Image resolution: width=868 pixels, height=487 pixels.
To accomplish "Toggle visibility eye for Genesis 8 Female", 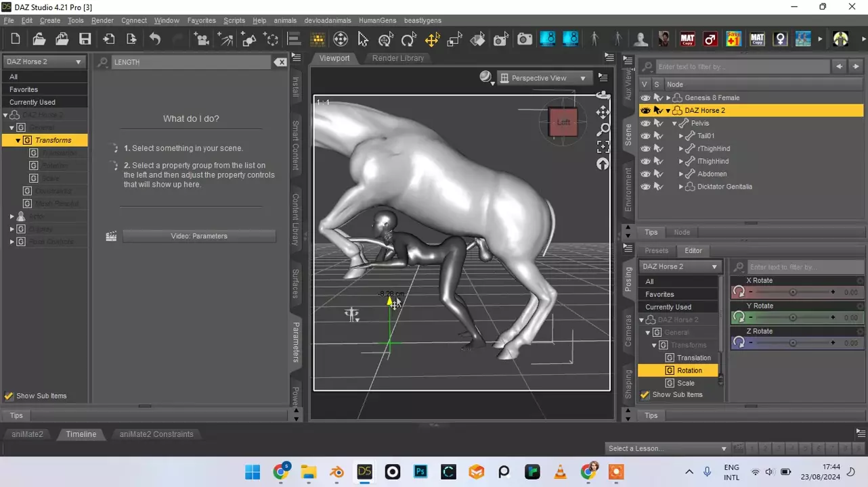I will pos(645,98).
